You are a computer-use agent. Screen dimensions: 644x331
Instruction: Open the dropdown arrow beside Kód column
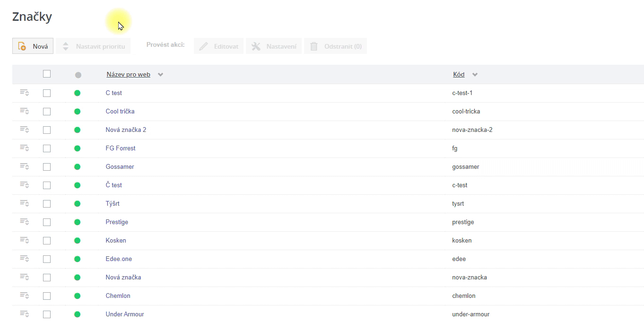(475, 75)
